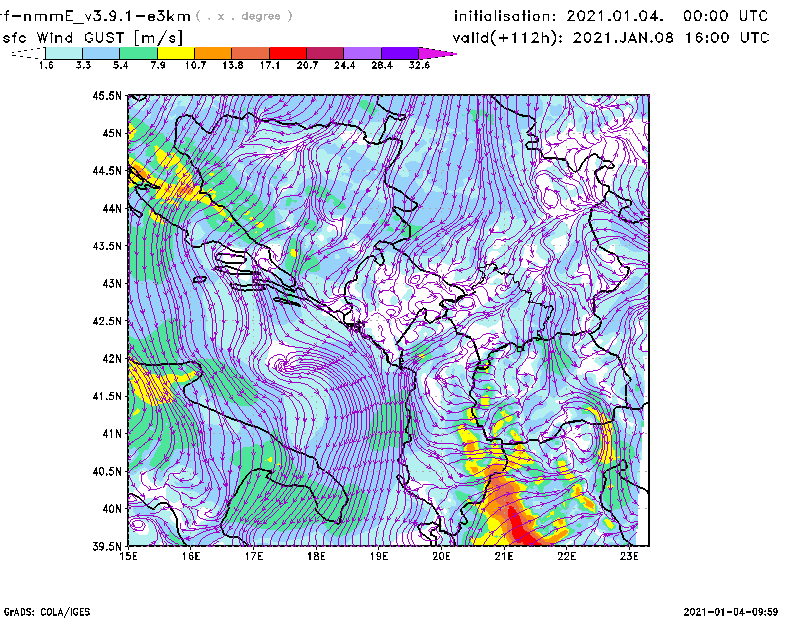
Task: Click the 43N latitude label
Action: (112, 283)
